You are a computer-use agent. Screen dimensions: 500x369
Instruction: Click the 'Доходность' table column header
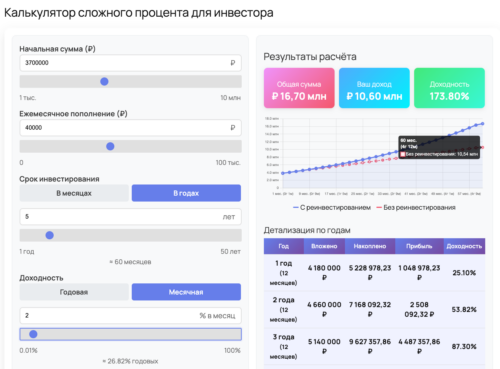[x=464, y=246]
